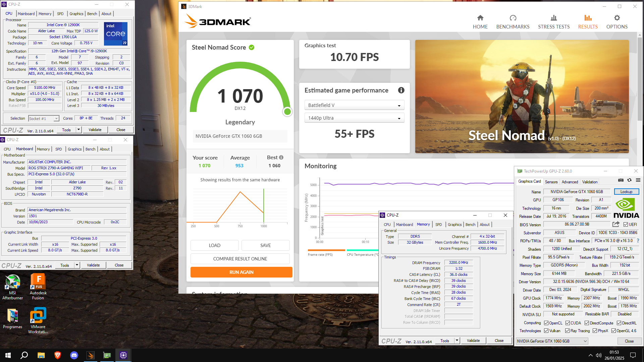Click the score gauge indicator knob
The width and height of the screenshot is (644, 362).
(287, 112)
